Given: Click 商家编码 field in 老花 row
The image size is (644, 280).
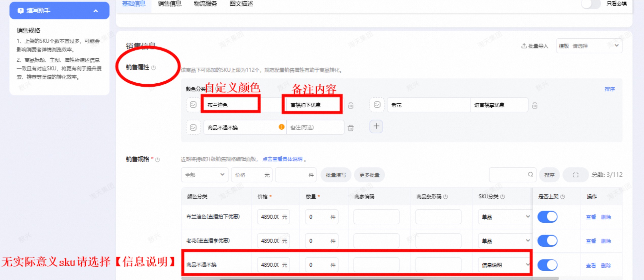Looking at the screenshot, I should (376, 241).
